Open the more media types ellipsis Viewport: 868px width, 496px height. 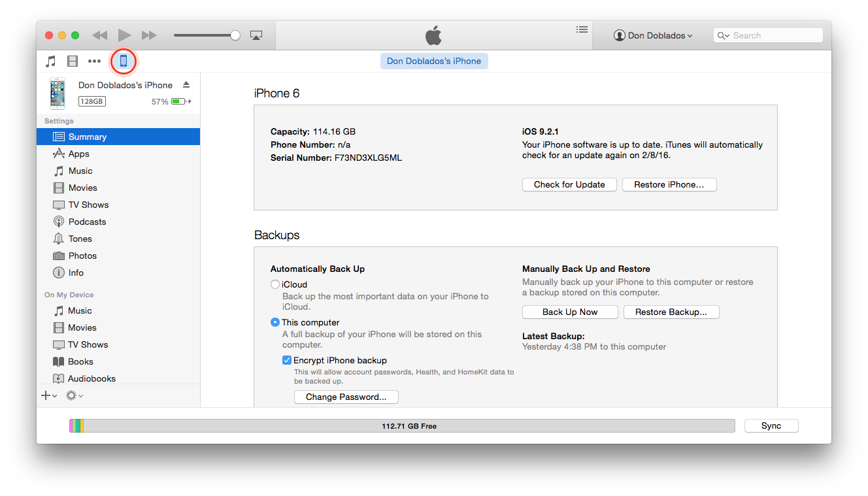(x=95, y=61)
